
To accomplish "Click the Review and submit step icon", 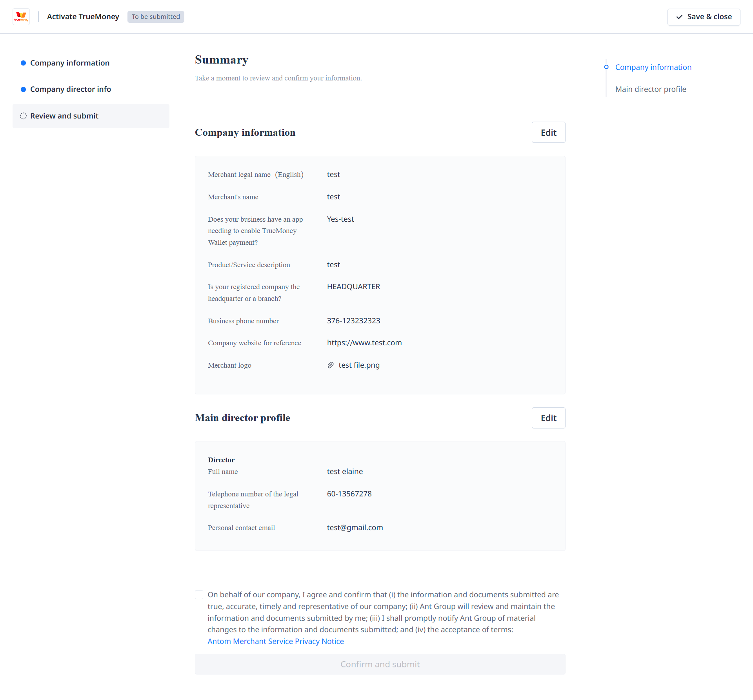I will pos(24,116).
